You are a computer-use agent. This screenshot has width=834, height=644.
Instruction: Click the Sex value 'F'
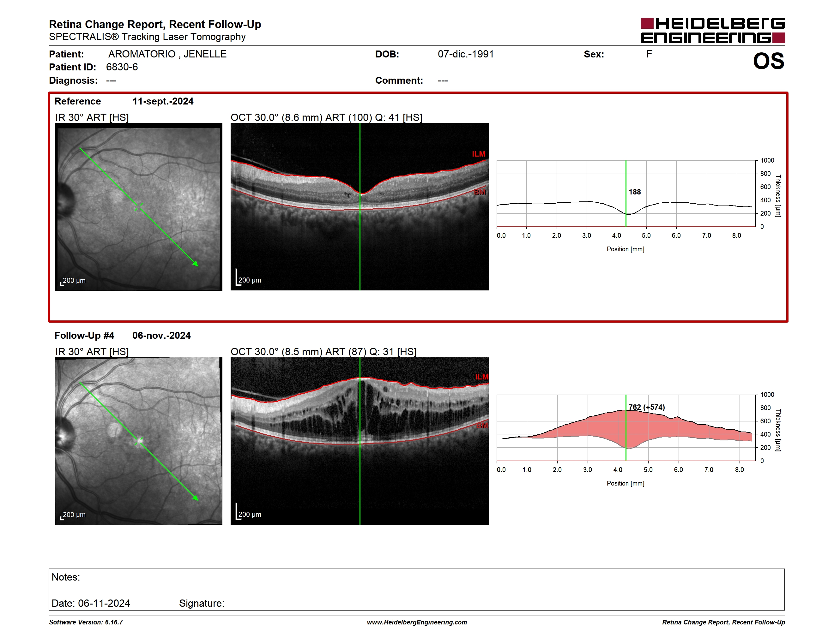click(649, 54)
